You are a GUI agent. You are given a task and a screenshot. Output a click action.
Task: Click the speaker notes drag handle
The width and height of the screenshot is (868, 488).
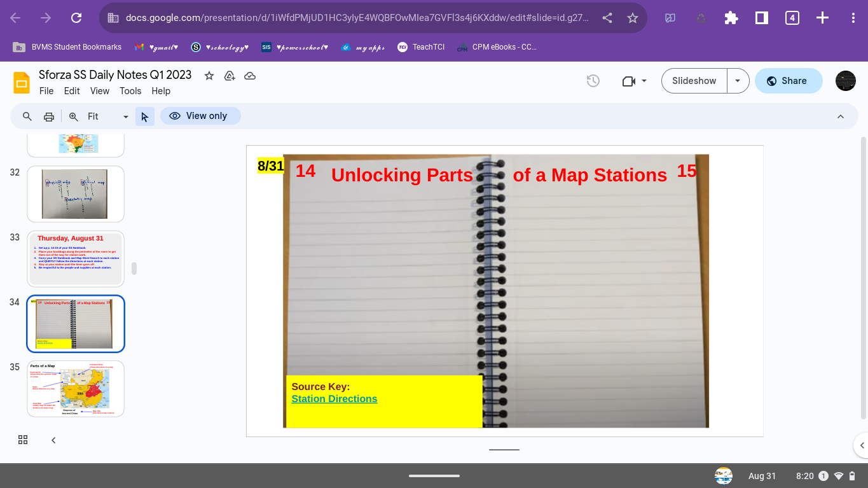click(504, 450)
